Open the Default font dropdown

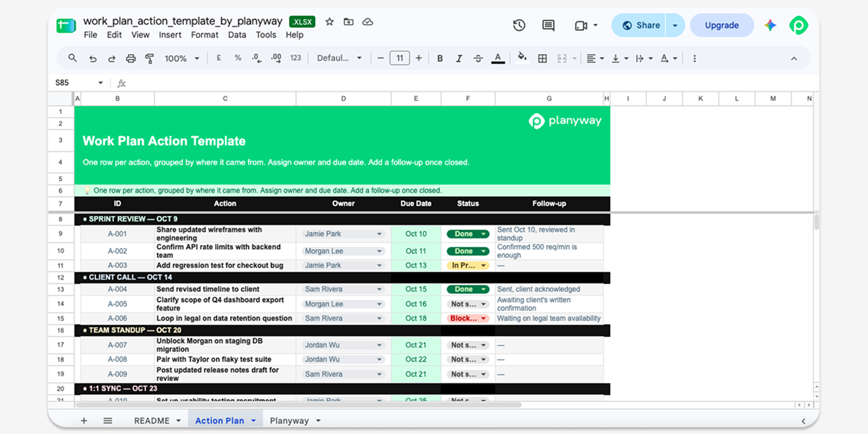click(x=339, y=58)
